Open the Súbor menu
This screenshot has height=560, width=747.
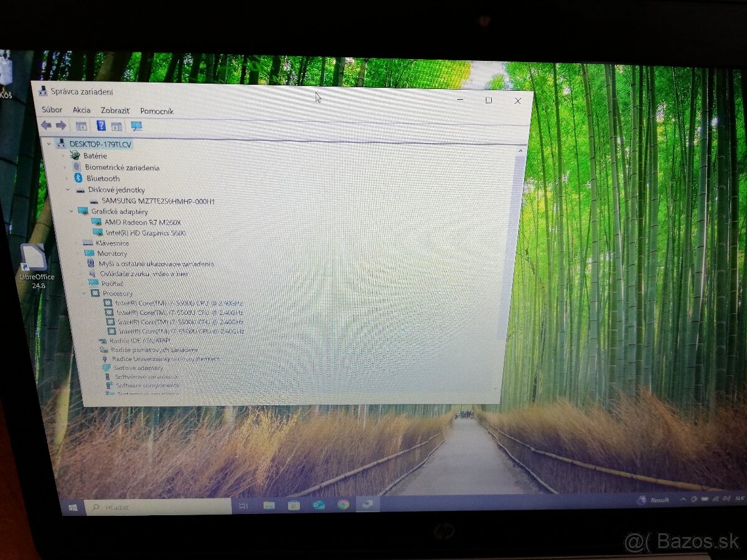coord(52,110)
